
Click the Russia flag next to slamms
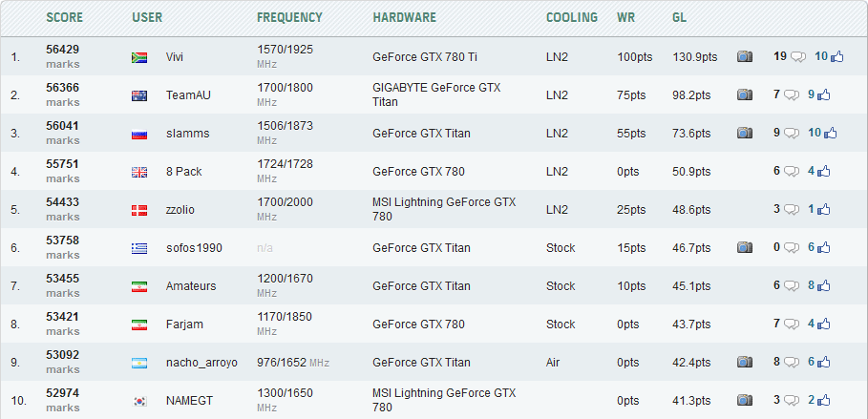[139, 134]
